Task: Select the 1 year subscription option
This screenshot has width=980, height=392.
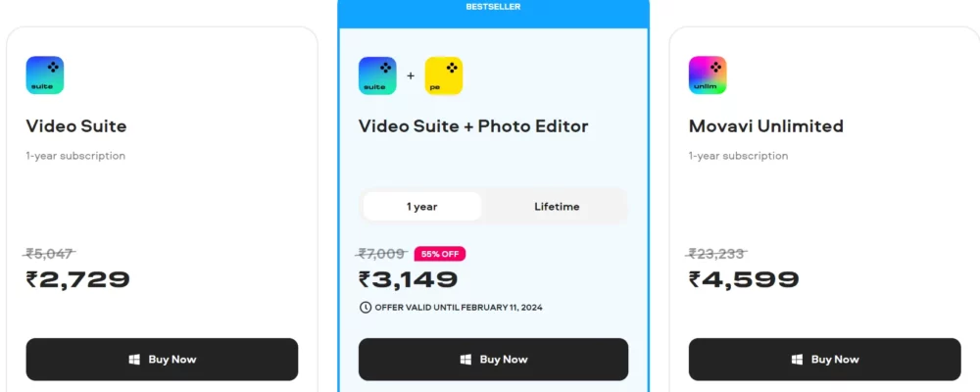Action: coord(421,207)
